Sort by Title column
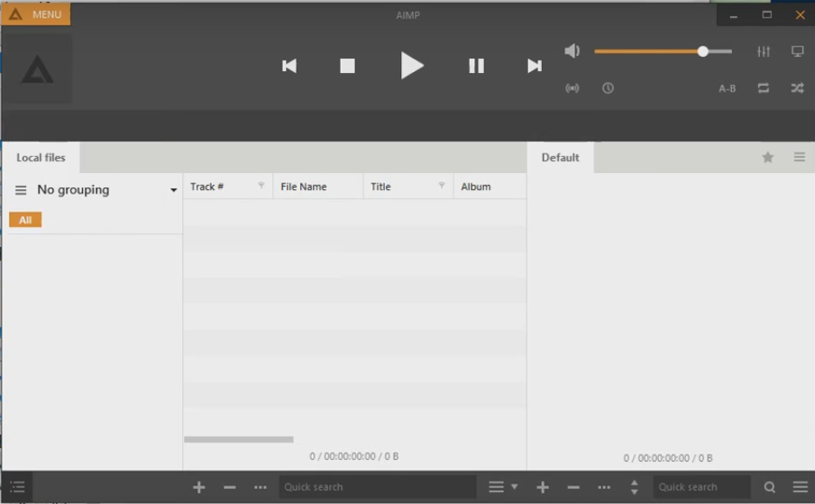This screenshot has height=504, width=815. [380, 187]
